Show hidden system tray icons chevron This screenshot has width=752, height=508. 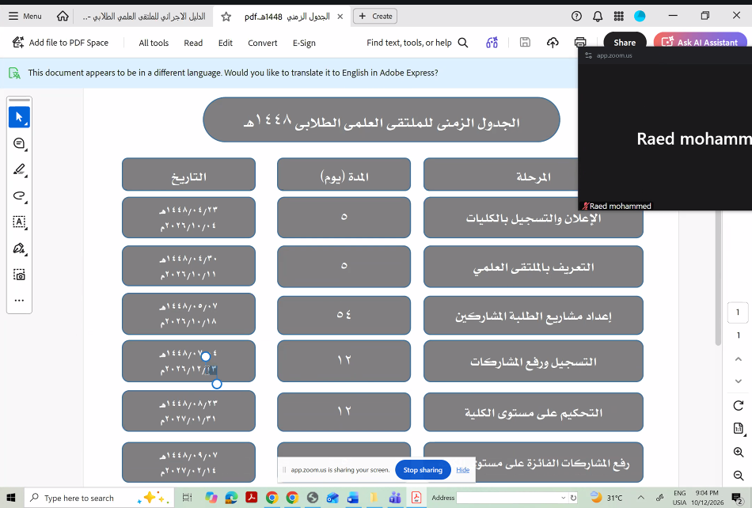641,498
